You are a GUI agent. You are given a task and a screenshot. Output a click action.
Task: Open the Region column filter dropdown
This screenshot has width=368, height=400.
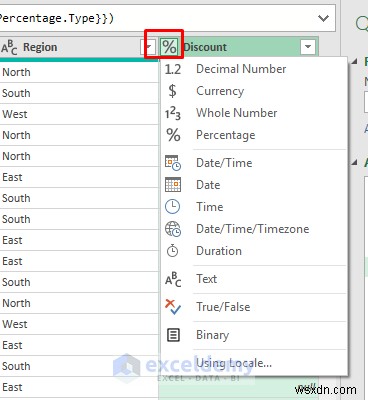point(149,47)
